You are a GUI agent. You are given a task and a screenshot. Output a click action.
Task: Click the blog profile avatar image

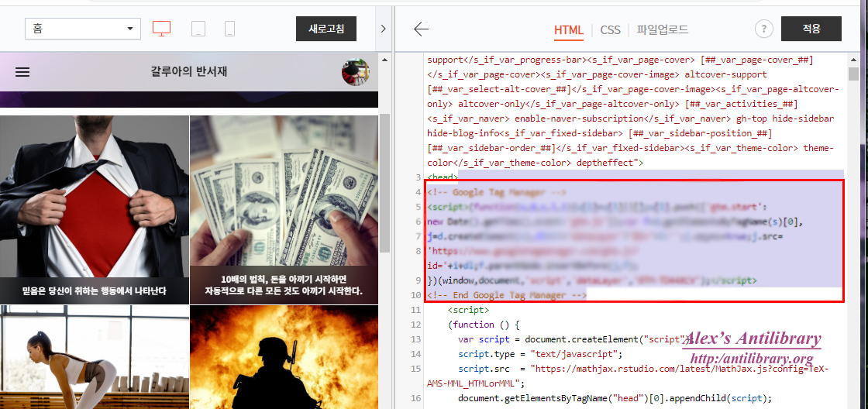click(x=356, y=72)
